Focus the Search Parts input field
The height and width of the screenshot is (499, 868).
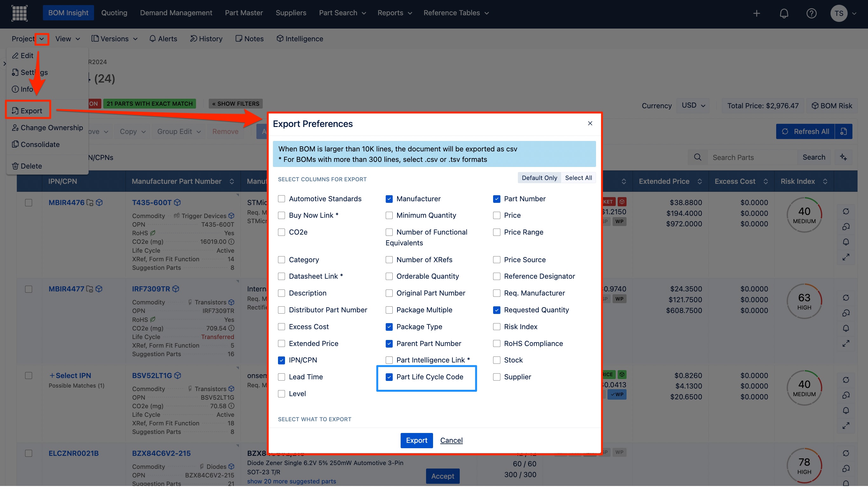(752, 157)
